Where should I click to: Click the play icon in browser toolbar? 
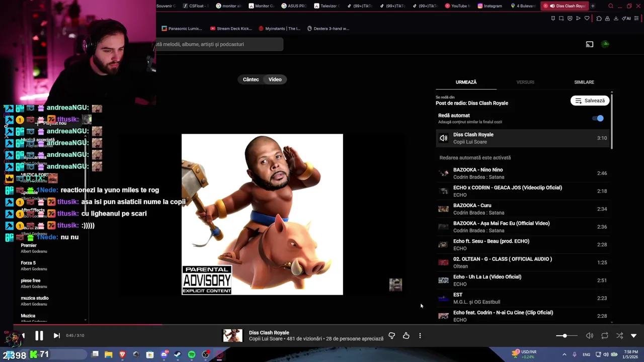(x=578, y=19)
